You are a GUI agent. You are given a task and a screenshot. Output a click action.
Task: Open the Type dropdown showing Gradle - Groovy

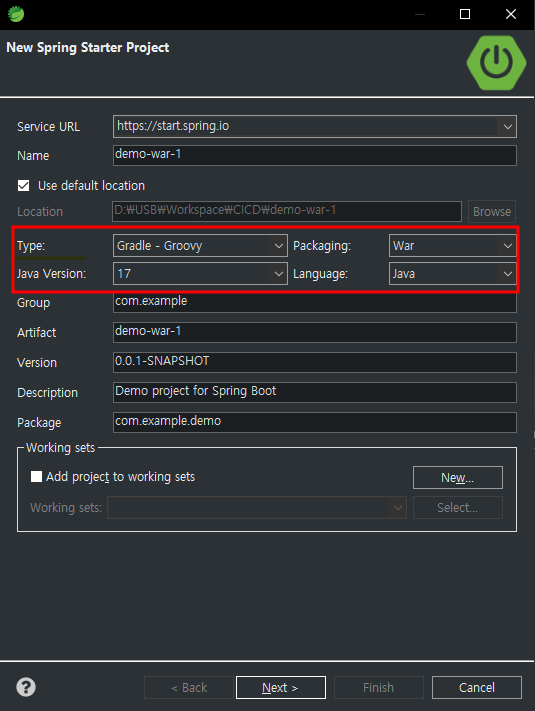pos(200,246)
